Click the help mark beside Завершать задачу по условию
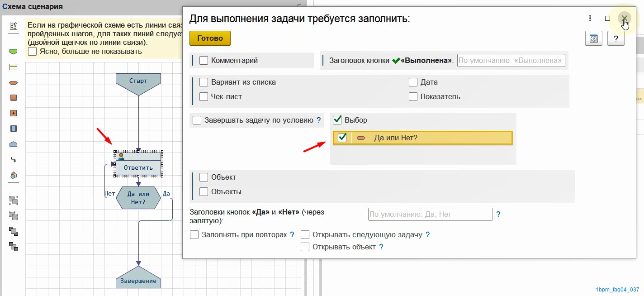The image size is (644, 296). pos(318,120)
